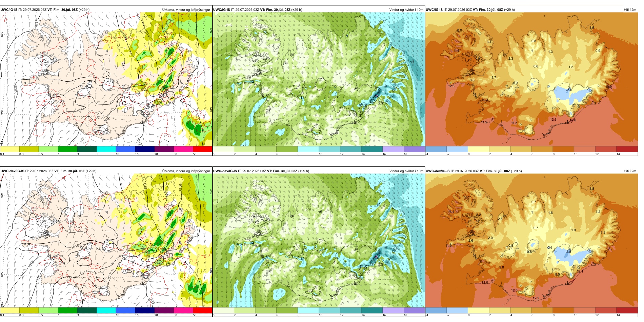Open the UWC-dev/IG-IS 2m temperature map
Viewport: 644px width, 322px height.
(x=531, y=241)
